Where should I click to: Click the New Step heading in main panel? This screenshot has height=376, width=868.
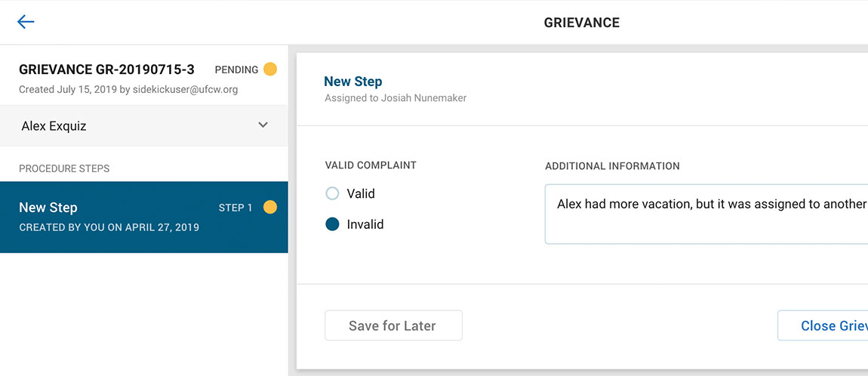pyautogui.click(x=352, y=82)
